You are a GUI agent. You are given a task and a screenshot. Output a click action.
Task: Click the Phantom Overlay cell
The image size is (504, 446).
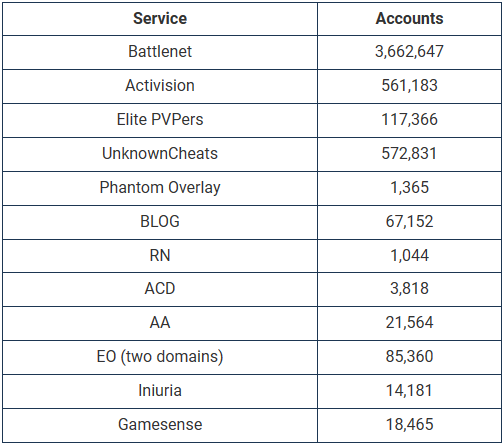coord(160,188)
